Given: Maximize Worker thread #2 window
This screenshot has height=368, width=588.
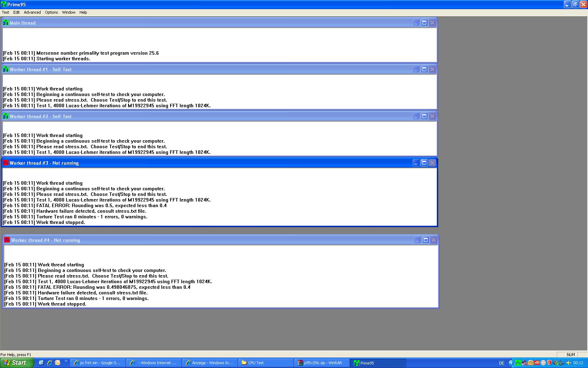Looking at the screenshot, I should point(424,116).
